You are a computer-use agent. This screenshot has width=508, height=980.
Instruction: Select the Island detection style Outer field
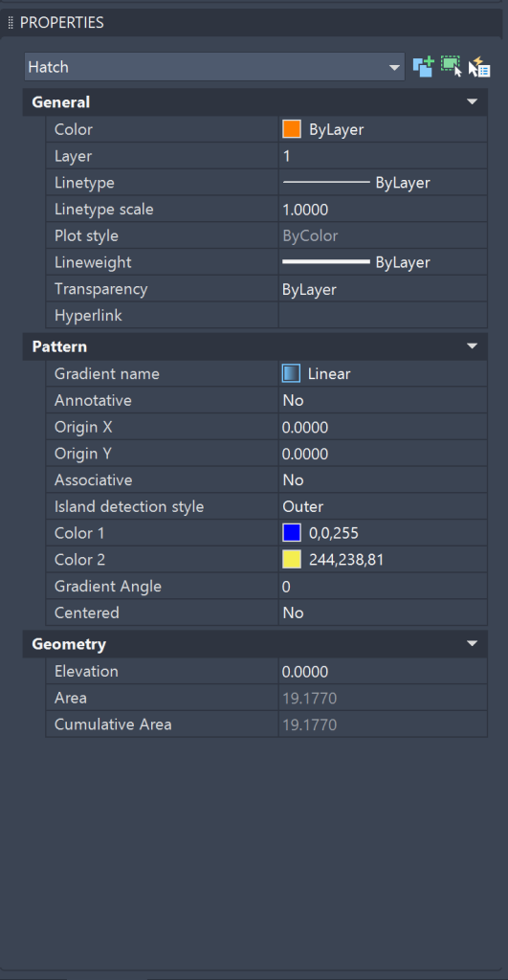click(383, 506)
